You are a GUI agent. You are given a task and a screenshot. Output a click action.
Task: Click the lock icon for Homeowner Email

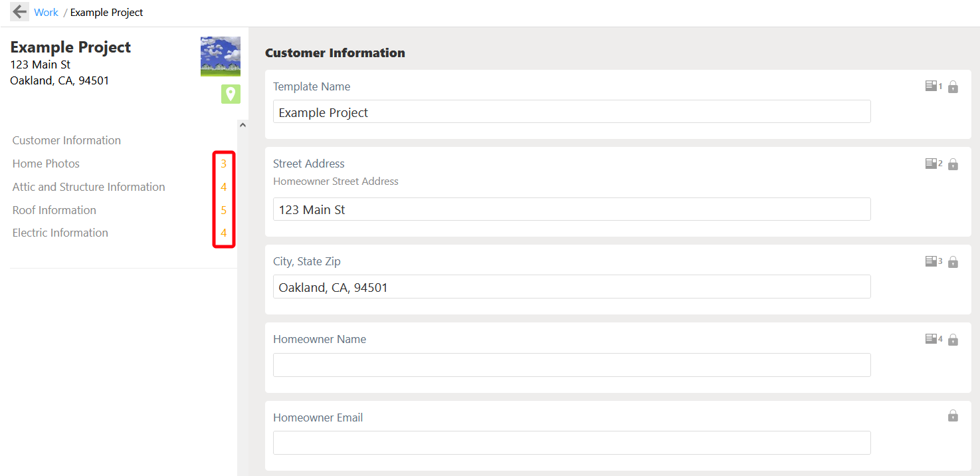953,416
